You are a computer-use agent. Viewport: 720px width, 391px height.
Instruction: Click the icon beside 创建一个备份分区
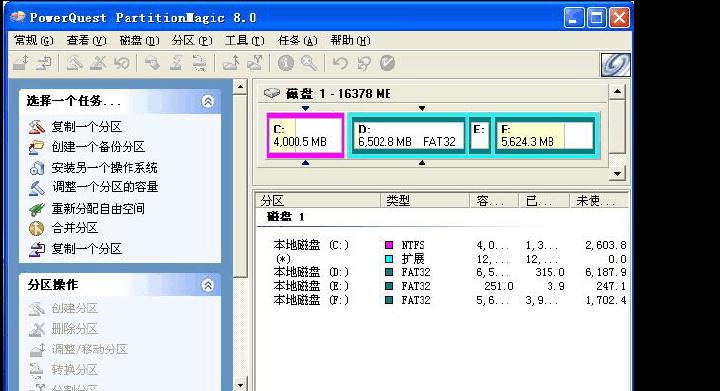click(36, 147)
